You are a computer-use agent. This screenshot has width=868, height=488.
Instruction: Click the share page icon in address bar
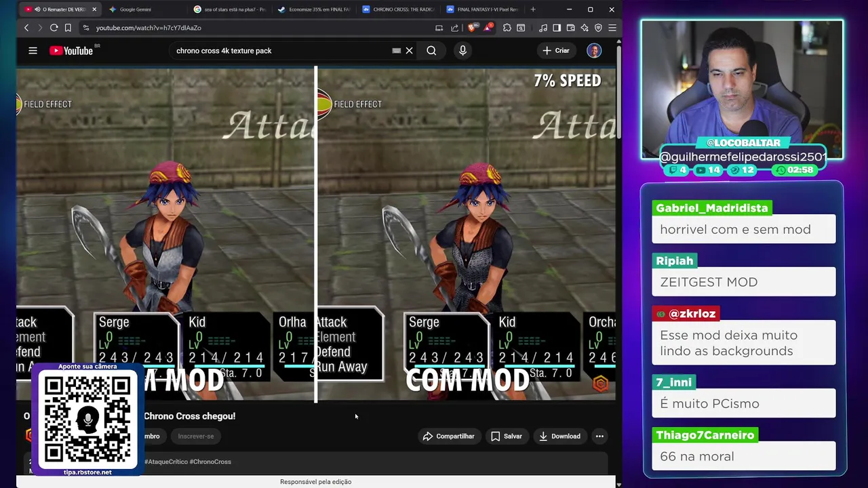point(454,28)
